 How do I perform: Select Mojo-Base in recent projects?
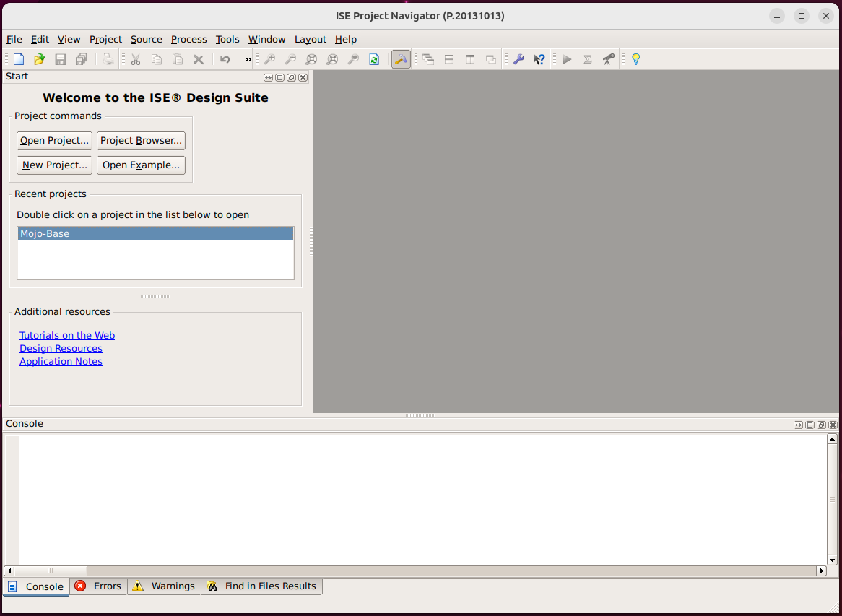(x=156, y=234)
